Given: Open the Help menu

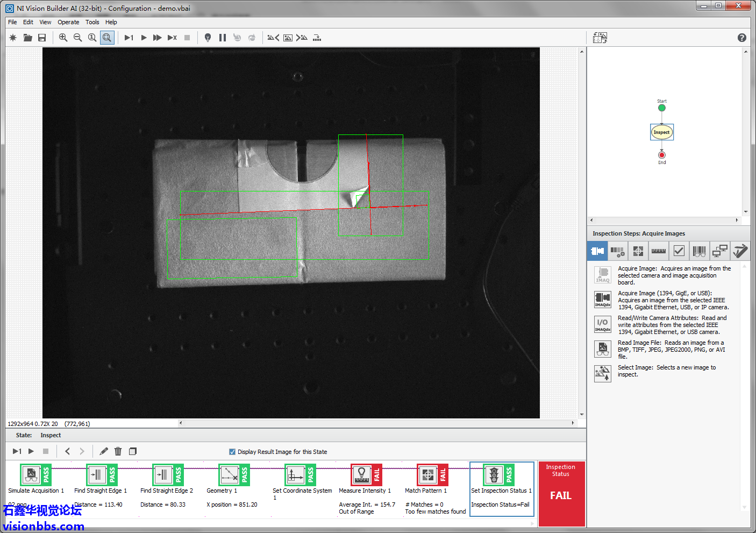Looking at the screenshot, I should (x=111, y=22).
